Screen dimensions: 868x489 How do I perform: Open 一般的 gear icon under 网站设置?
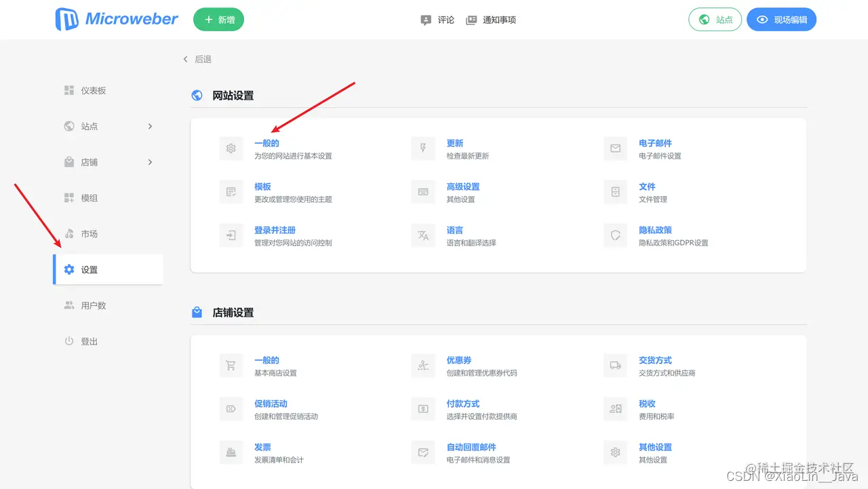pos(231,148)
